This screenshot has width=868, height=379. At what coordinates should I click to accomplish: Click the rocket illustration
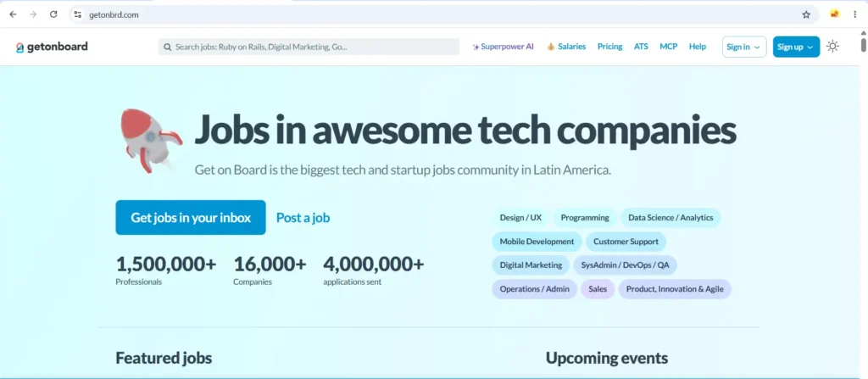[x=151, y=140]
